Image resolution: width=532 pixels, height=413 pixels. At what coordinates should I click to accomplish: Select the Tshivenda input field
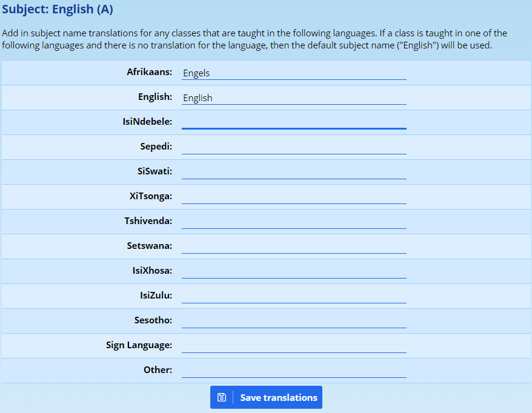pos(294,222)
